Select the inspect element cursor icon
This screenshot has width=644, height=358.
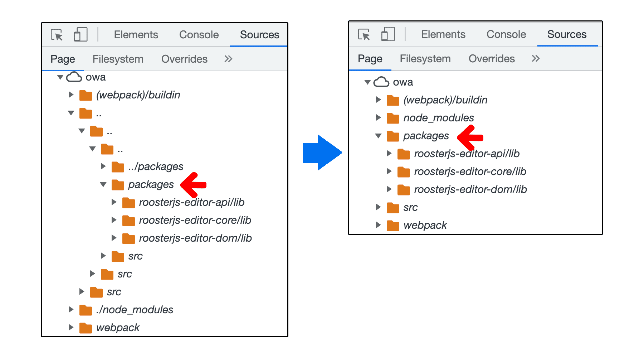tap(57, 35)
